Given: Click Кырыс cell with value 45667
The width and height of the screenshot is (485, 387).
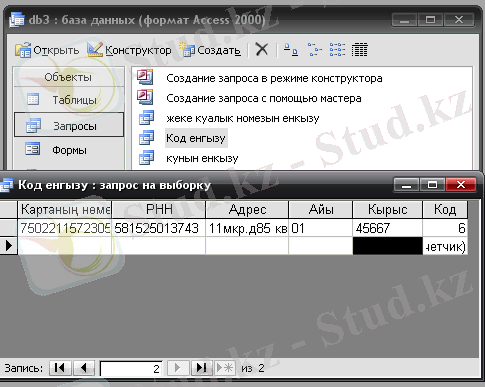Looking at the screenshot, I should tap(387, 228).
